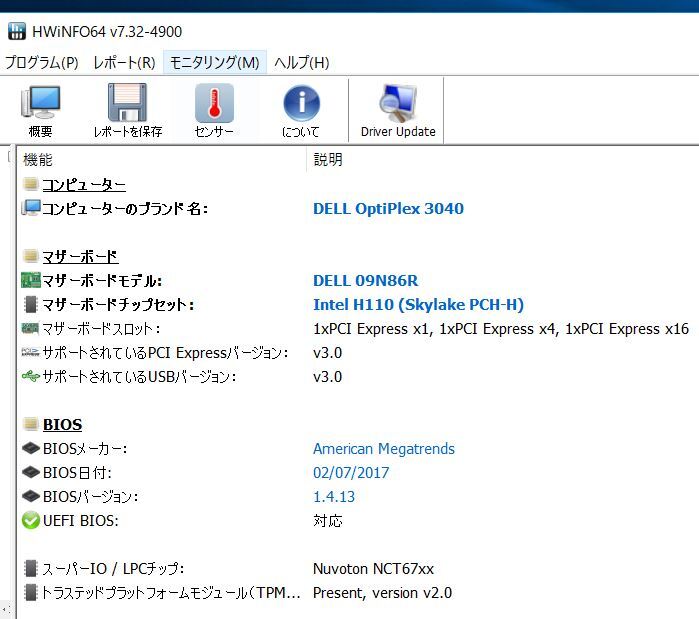Select サポートされているUSBバージョン label
Image resolution: width=699 pixels, height=619 pixels.
pos(139,377)
